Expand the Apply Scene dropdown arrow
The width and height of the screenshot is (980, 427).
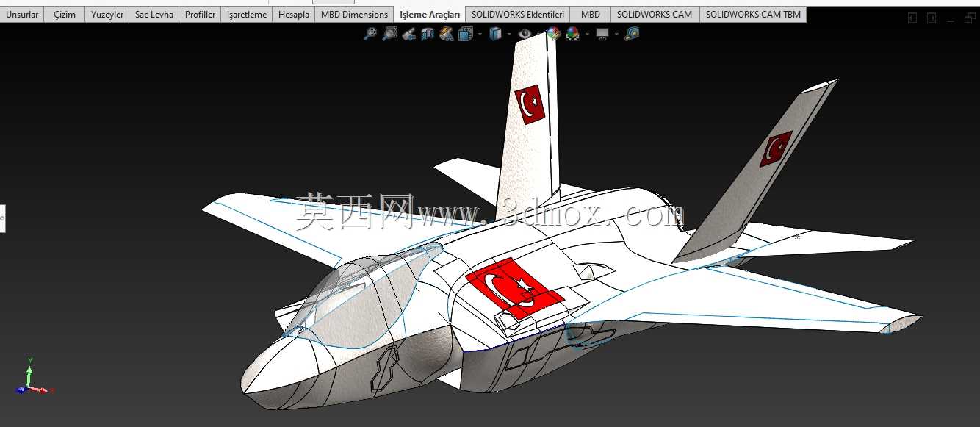point(587,34)
